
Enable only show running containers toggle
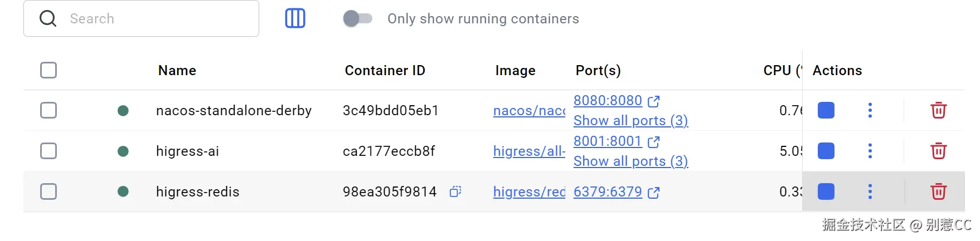(357, 18)
